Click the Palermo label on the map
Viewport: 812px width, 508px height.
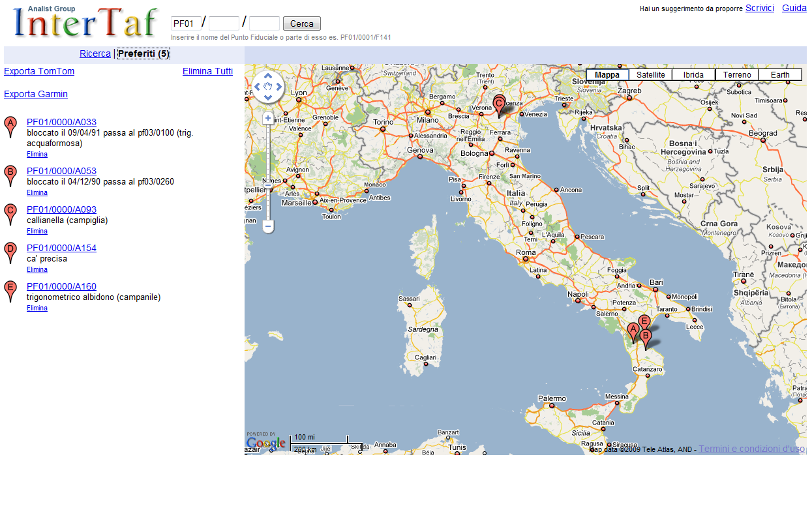click(x=552, y=398)
